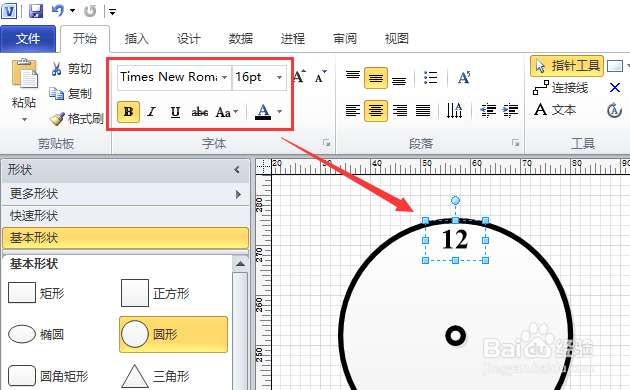Viewport: 630px width, 390px height.
Task: Toggle Italic formatting
Action: coord(151,111)
